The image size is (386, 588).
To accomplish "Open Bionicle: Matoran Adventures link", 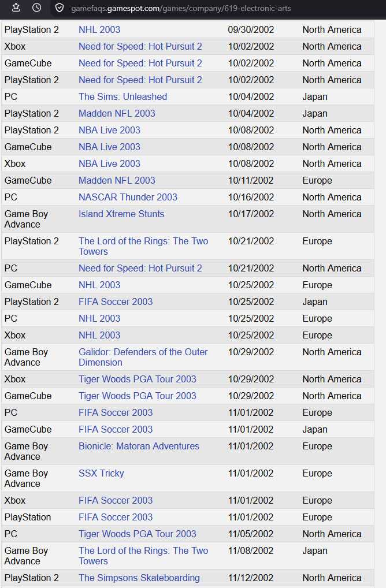I will 139,446.
